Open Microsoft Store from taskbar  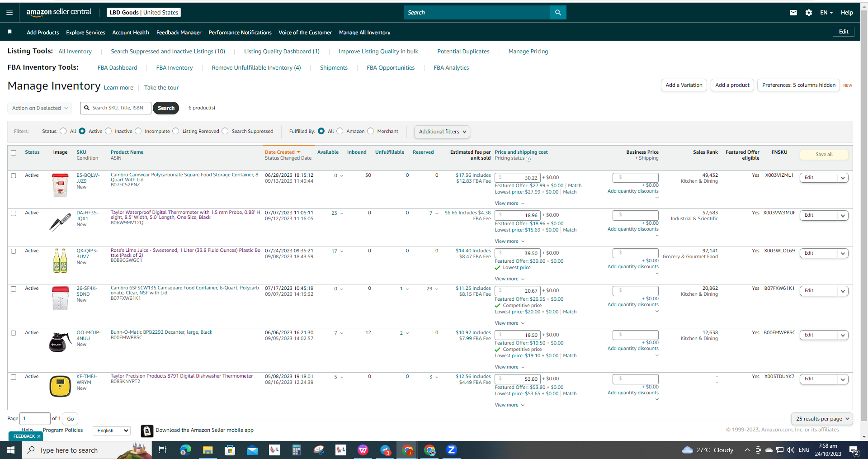230,450
